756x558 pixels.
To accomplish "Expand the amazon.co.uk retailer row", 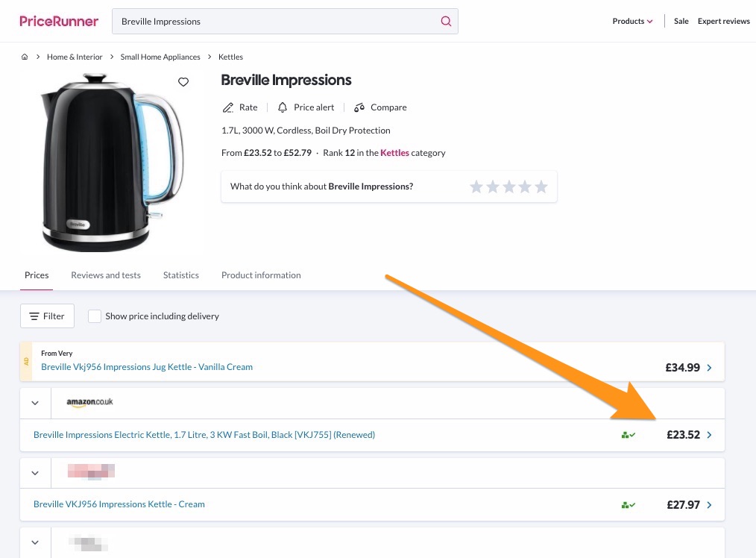I will pos(35,403).
